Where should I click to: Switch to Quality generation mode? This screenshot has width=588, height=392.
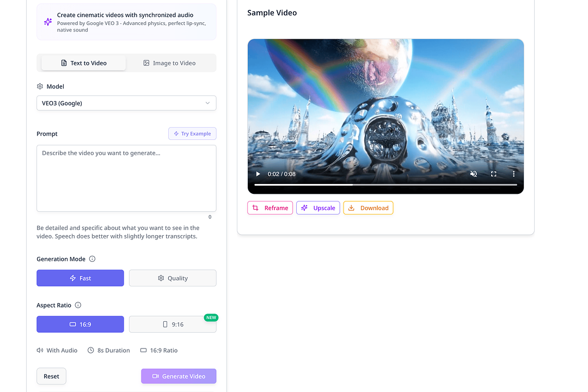click(x=173, y=278)
